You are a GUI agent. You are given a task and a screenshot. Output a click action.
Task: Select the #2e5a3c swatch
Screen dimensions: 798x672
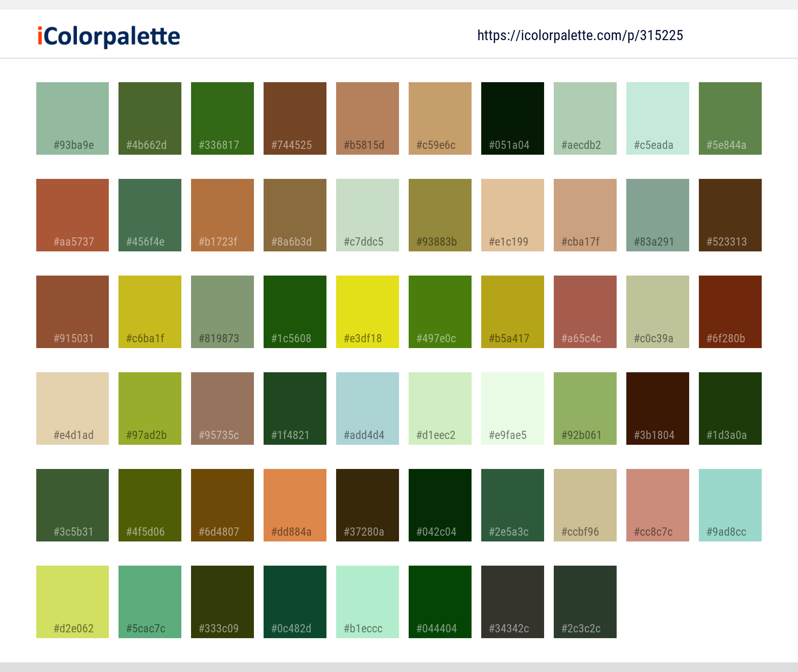[x=513, y=505]
